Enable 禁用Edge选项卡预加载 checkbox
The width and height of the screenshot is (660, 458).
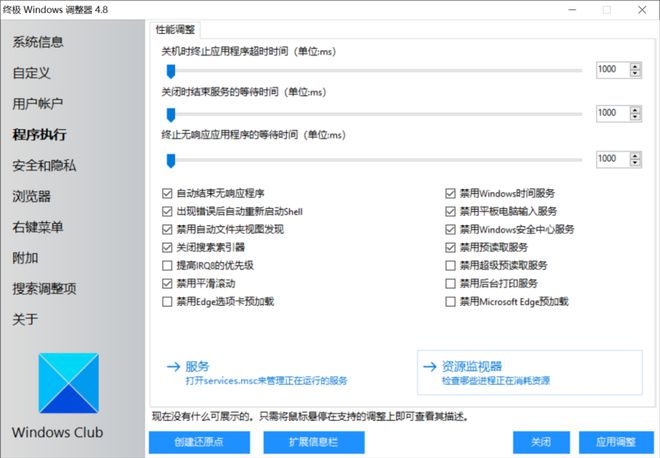(167, 302)
